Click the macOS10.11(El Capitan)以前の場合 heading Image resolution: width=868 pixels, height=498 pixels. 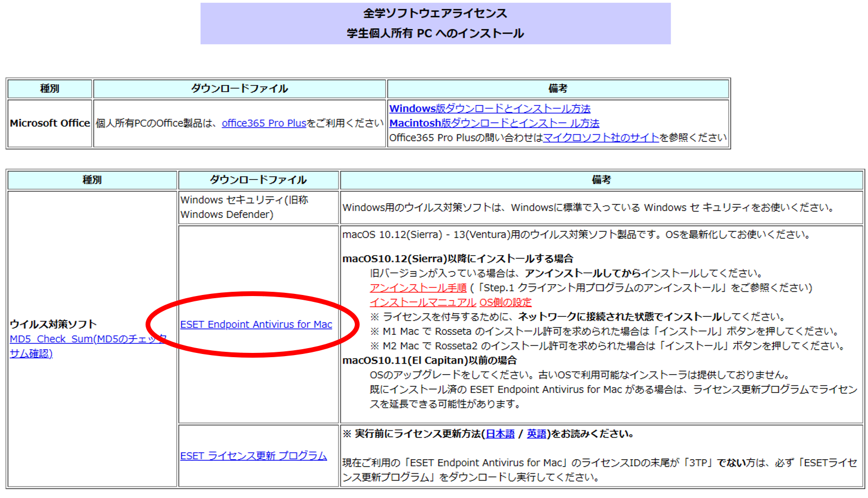coord(429,360)
